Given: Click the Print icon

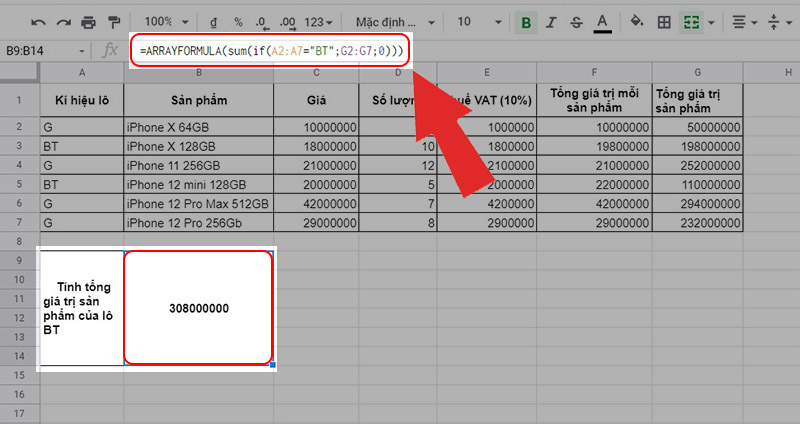Looking at the screenshot, I should (88, 21).
